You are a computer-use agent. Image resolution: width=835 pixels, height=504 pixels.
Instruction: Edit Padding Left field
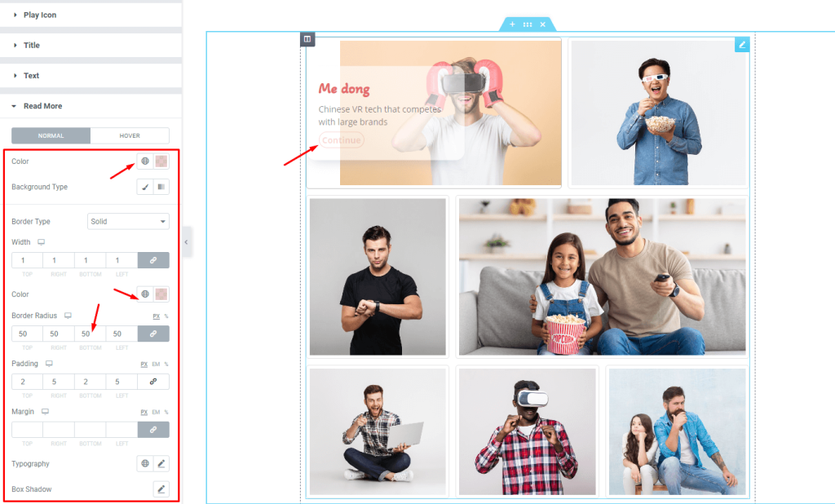click(121, 382)
